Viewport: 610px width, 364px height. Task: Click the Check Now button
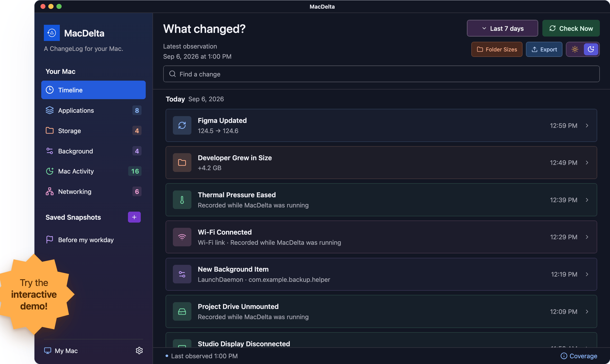click(571, 28)
